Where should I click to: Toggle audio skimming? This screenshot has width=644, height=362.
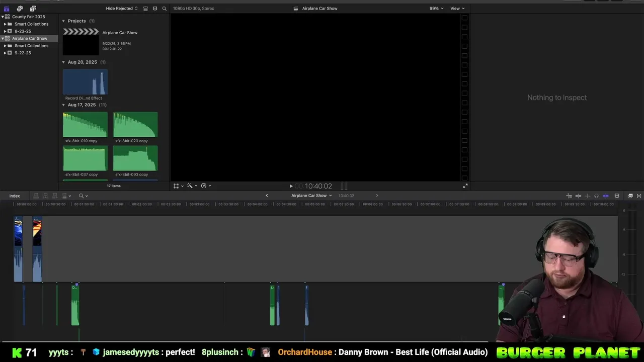click(587, 196)
